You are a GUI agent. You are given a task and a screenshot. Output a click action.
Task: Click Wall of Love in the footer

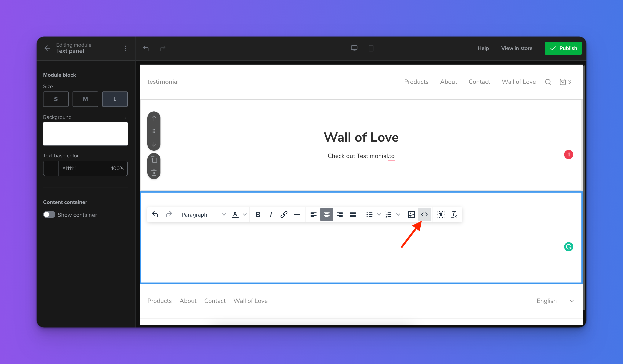(251, 301)
